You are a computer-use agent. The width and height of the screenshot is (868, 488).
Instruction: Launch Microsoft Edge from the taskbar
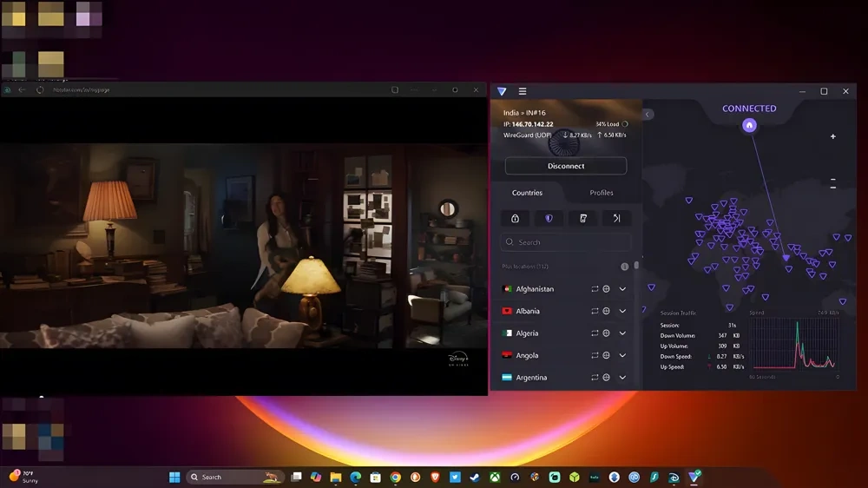pyautogui.click(x=355, y=477)
